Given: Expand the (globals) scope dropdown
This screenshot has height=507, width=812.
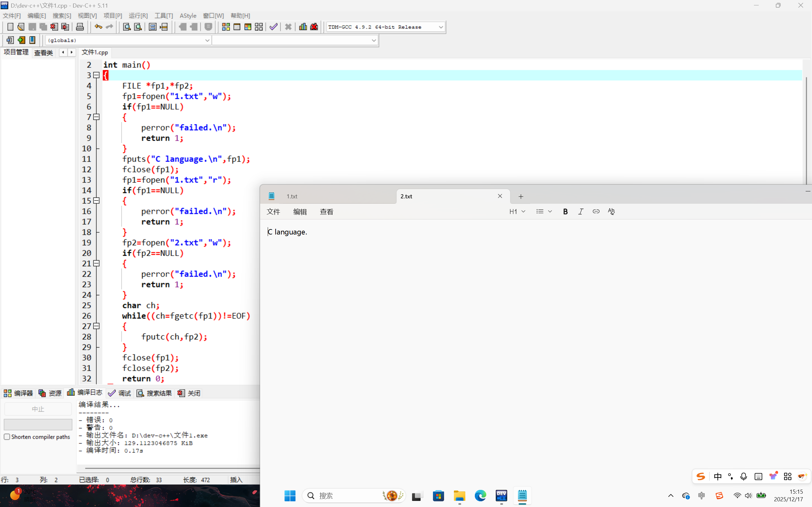Looking at the screenshot, I should pos(207,40).
